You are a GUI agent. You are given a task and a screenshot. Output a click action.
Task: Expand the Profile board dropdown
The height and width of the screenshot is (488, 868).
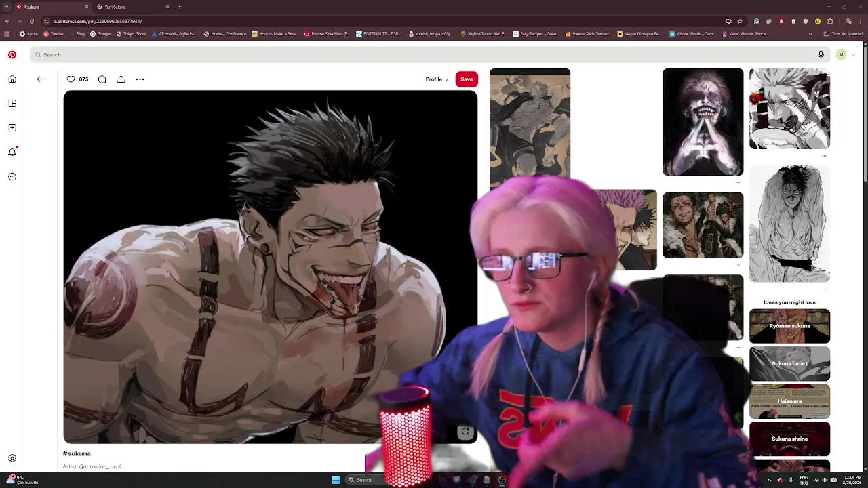(437, 79)
